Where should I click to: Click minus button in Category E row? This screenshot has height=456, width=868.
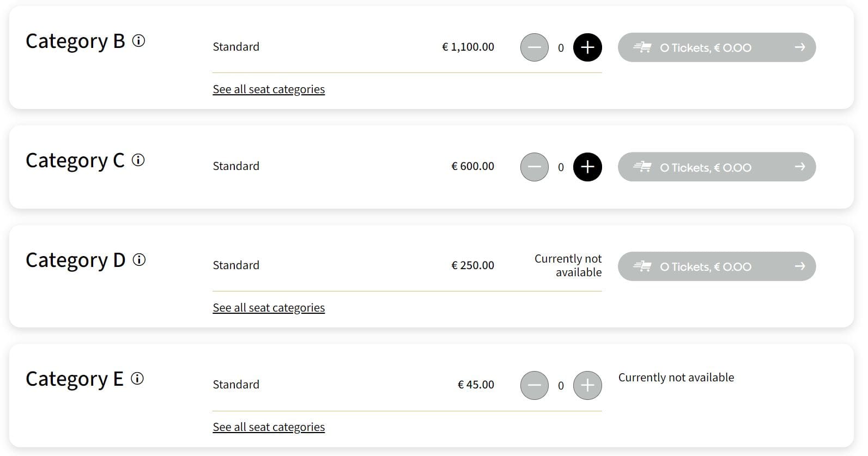tap(534, 386)
